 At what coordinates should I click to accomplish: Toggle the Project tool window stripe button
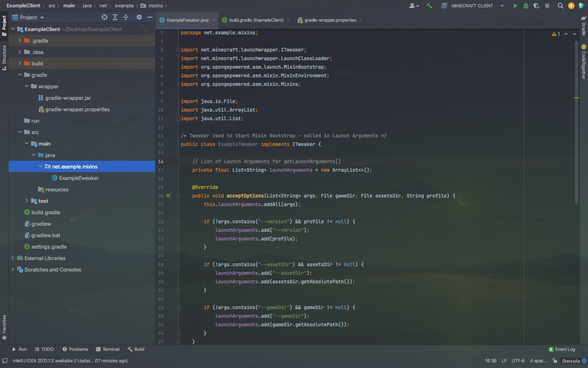tap(4, 25)
